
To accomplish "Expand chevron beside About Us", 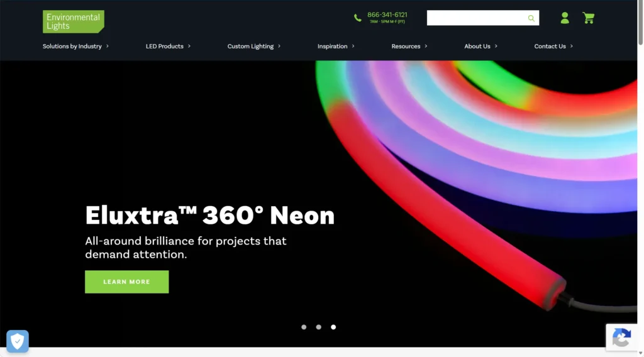I will click(x=496, y=46).
